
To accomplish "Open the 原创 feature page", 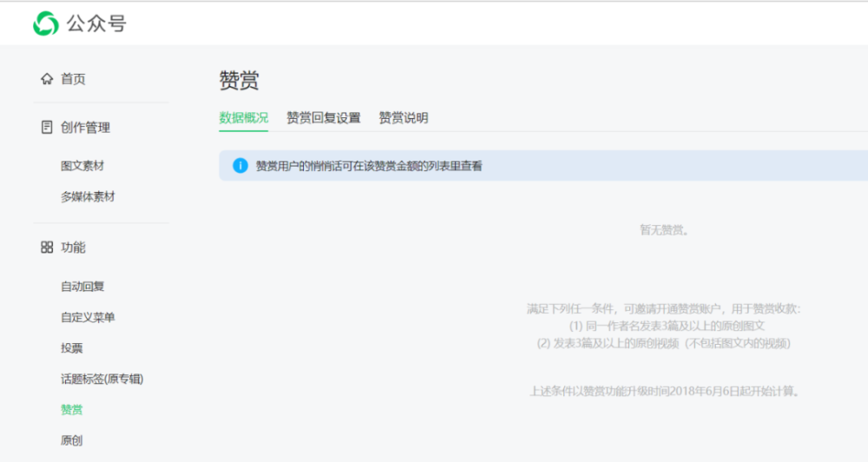I will coord(71,440).
